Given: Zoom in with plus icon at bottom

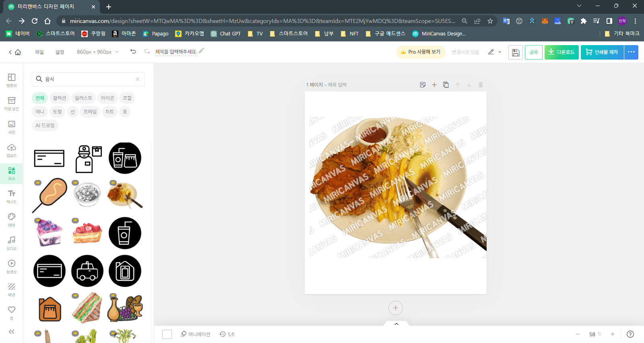Looking at the screenshot, I should (613, 334).
